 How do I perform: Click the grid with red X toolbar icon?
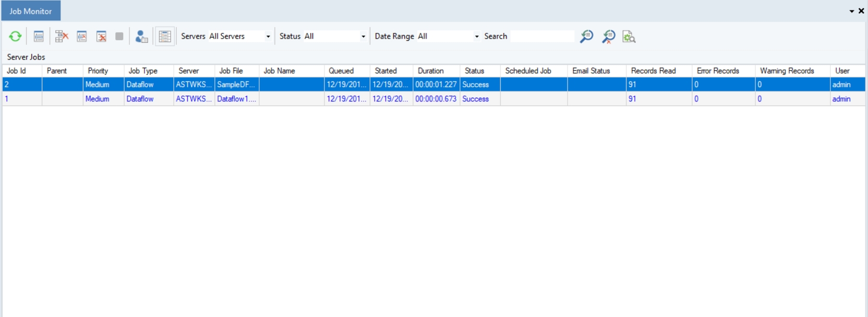tap(62, 36)
